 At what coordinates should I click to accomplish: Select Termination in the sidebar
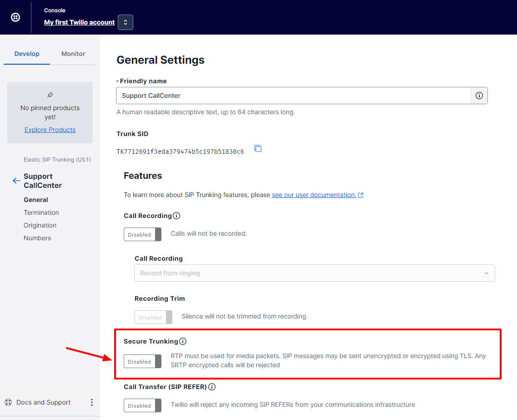coord(41,213)
